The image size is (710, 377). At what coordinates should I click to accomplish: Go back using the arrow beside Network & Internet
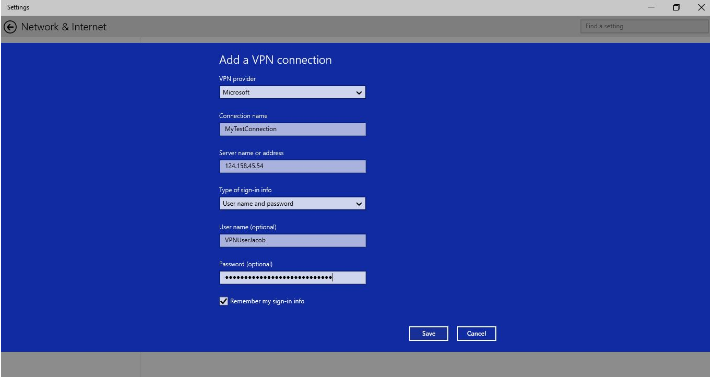10,27
